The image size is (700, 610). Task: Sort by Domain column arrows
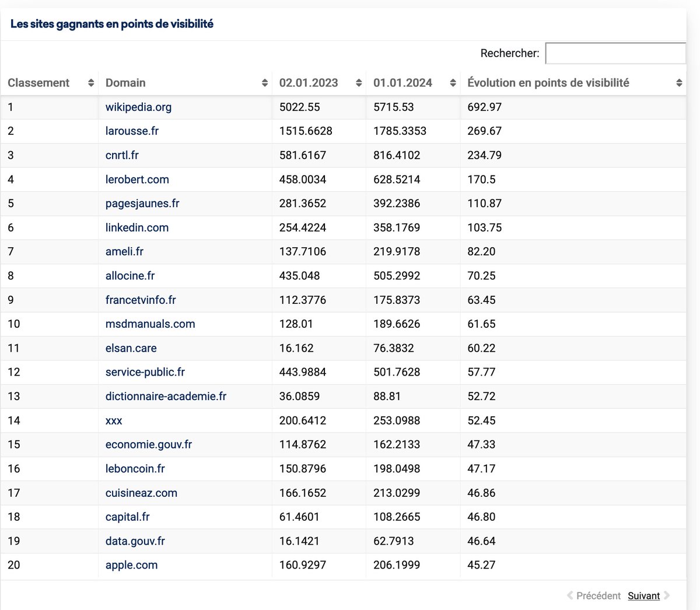click(265, 83)
